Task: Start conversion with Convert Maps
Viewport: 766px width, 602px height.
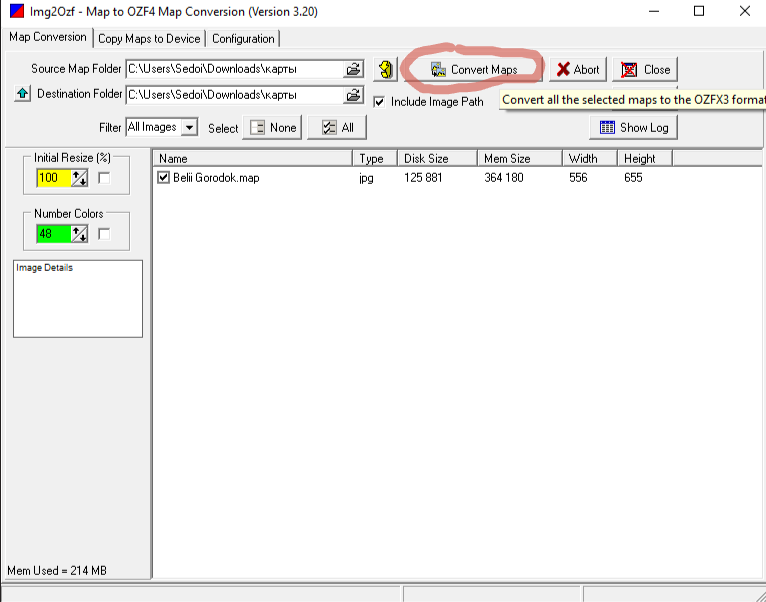Action: coord(474,70)
